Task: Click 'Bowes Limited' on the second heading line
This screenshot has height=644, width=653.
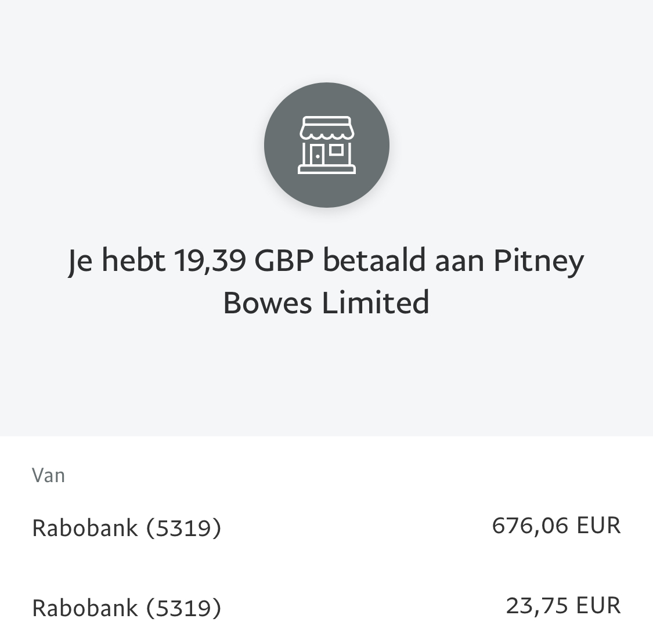Action: (x=326, y=303)
